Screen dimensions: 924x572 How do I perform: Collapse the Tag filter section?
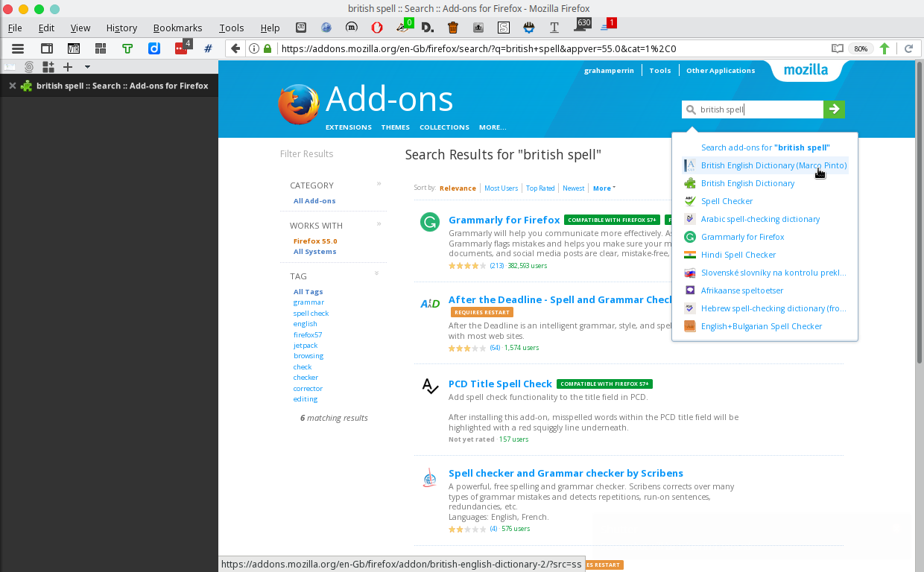[x=376, y=273]
